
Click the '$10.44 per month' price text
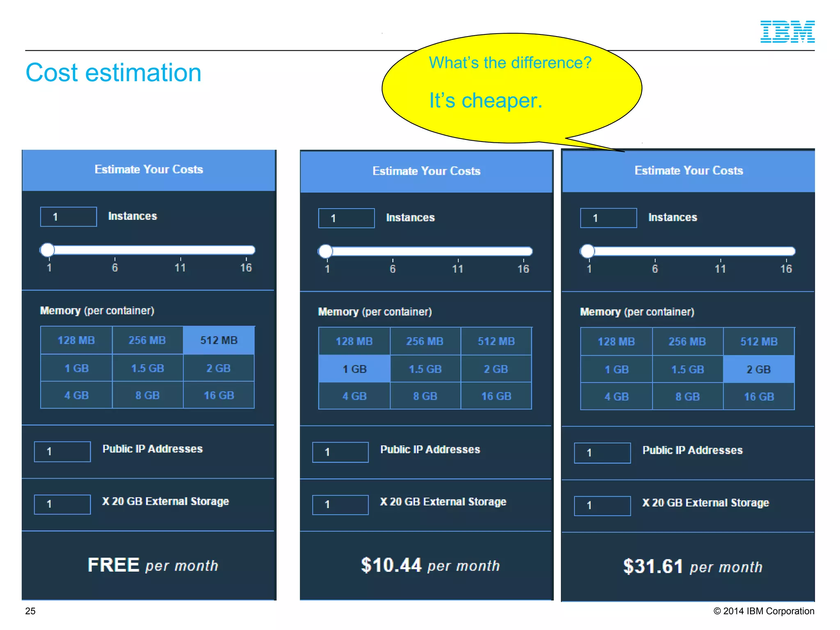pos(431,566)
